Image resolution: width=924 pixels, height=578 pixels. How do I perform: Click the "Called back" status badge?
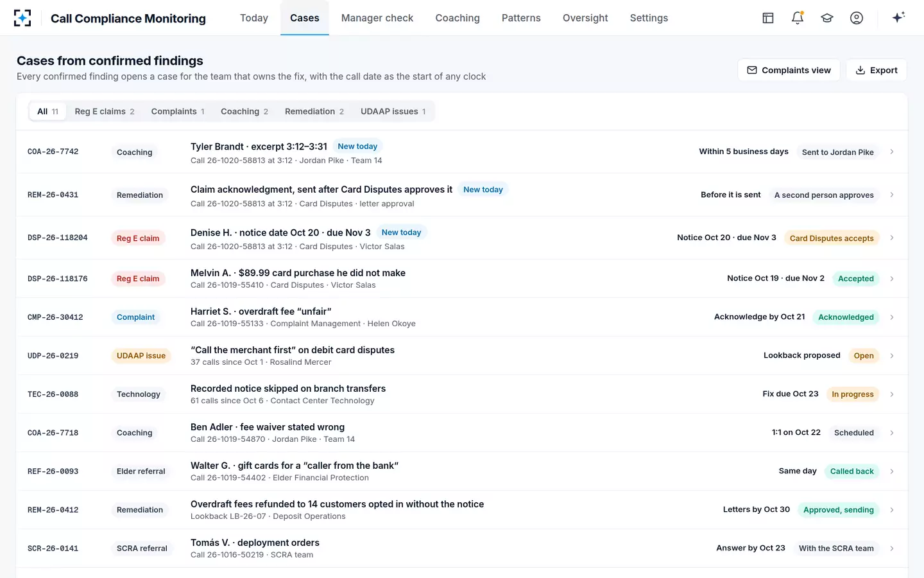[x=851, y=471]
